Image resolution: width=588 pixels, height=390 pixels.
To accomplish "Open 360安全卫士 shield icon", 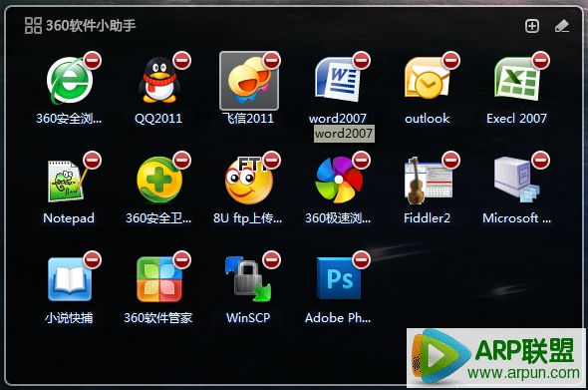I will (159, 181).
